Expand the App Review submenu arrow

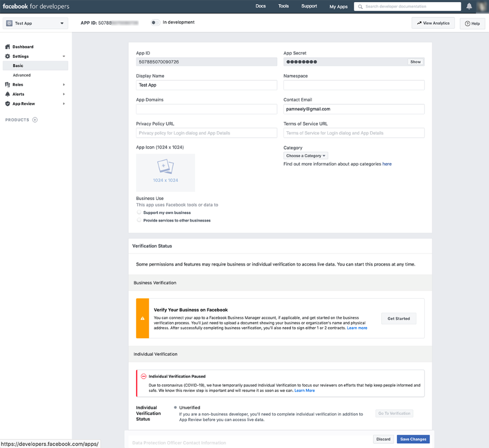pyautogui.click(x=64, y=103)
